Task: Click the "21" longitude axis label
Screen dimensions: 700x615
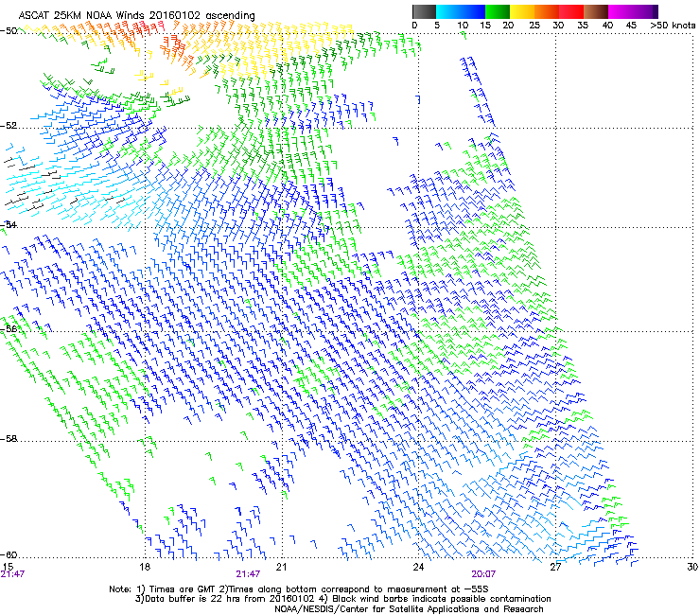Action: pos(281,567)
